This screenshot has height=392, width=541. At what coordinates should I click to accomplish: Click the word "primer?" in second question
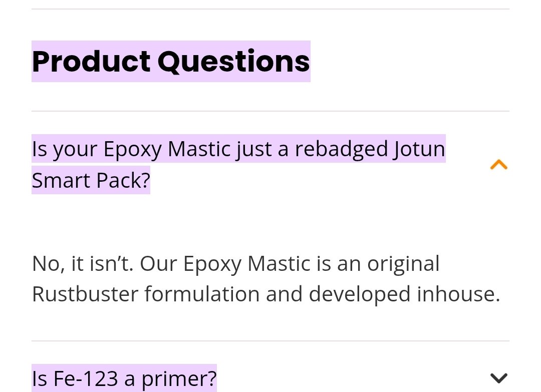(179, 378)
